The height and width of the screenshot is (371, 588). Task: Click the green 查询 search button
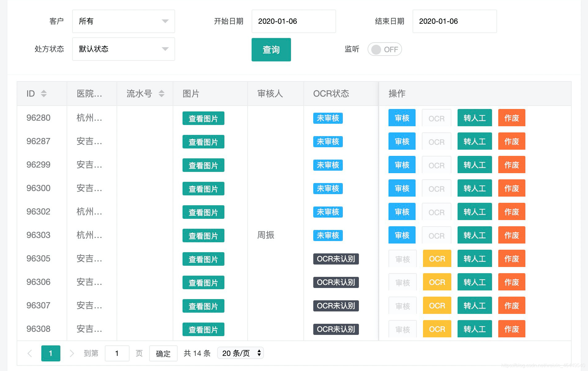[x=271, y=49]
